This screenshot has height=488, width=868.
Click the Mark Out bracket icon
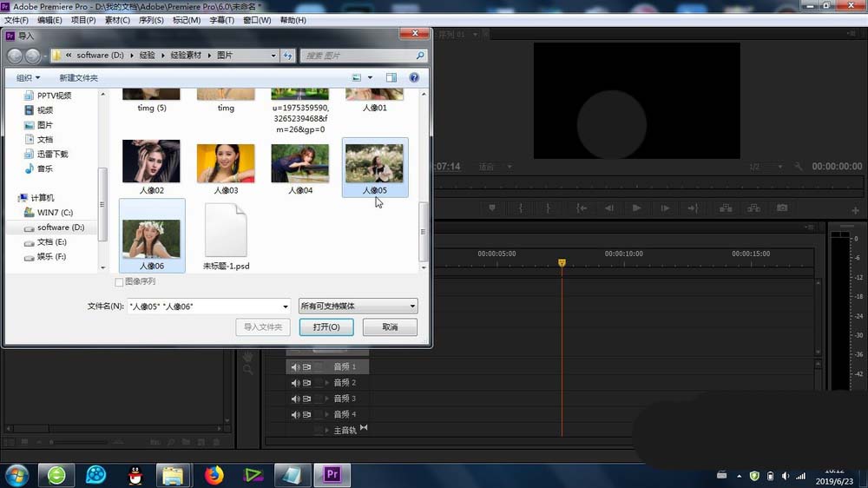click(548, 208)
